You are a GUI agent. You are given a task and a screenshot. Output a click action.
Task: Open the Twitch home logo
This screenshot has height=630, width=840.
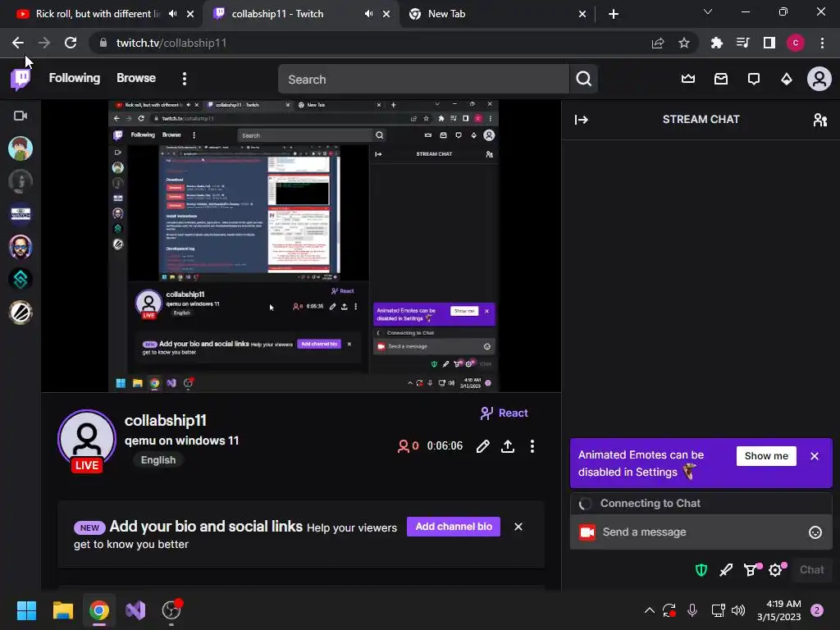pos(21,80)
